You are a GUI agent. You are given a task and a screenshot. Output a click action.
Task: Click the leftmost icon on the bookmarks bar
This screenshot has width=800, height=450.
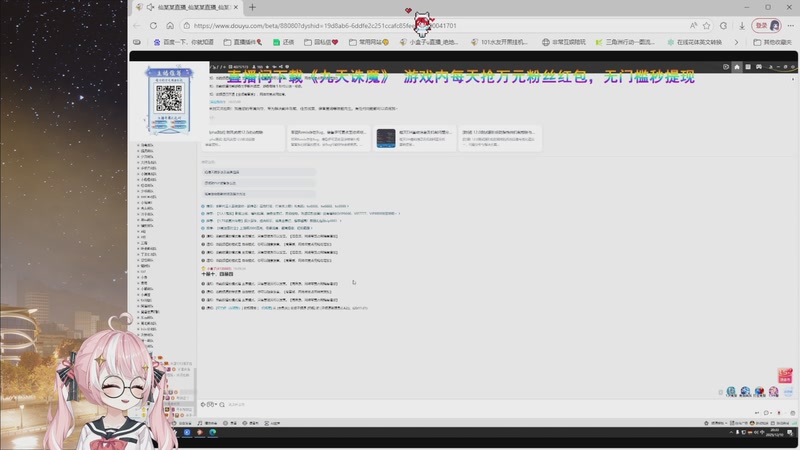(x=137, y=42)
